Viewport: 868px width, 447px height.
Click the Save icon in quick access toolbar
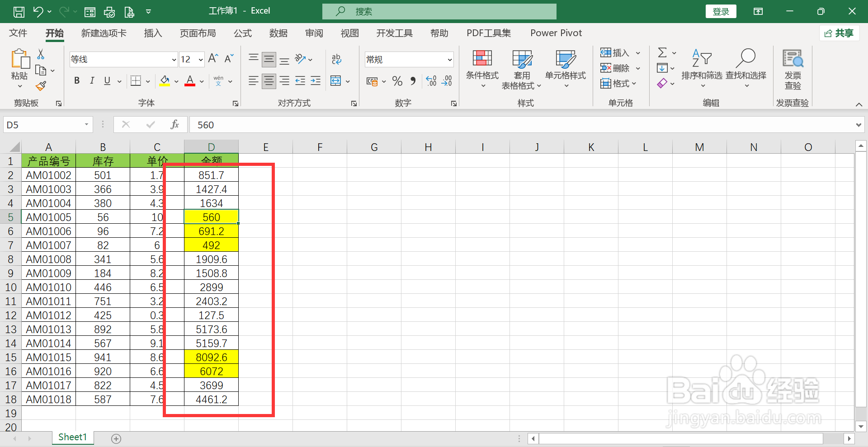click(19, 12)
